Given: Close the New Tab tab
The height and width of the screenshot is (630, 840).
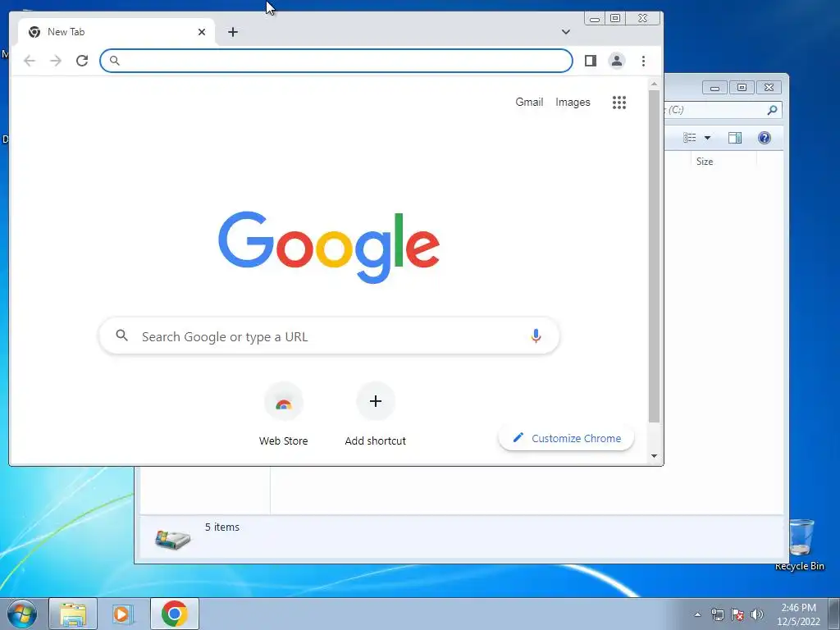Looking at the screenshot, I should (x=202, y=32).
